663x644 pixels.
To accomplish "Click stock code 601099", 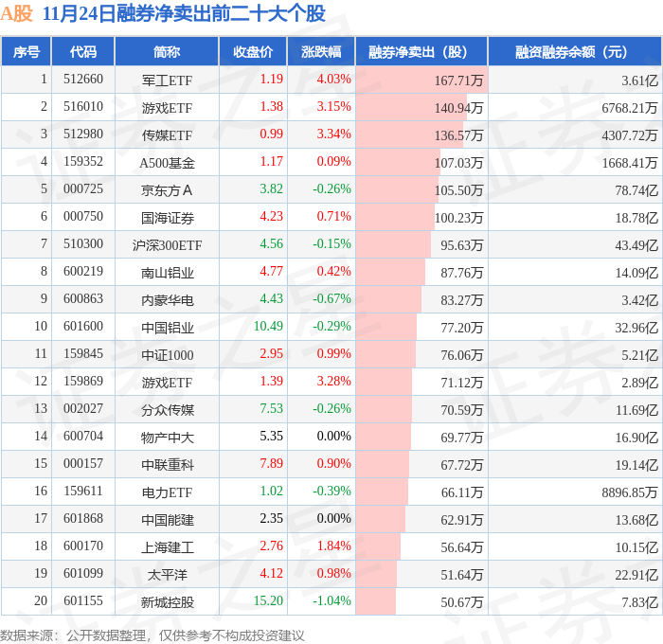I will [83, 574].
